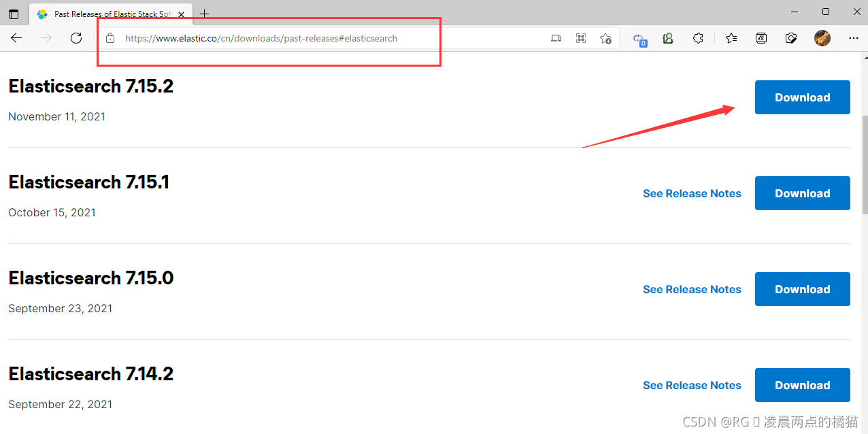This screenshot has width=868, height=434.
Task: Switch to the Past Releases tab
Action: point(109,14)
